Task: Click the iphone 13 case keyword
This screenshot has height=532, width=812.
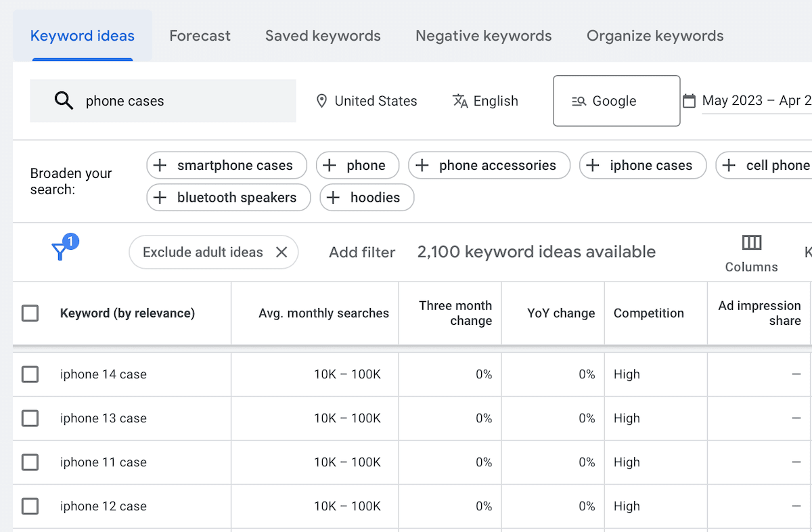Action: [104, 418]
